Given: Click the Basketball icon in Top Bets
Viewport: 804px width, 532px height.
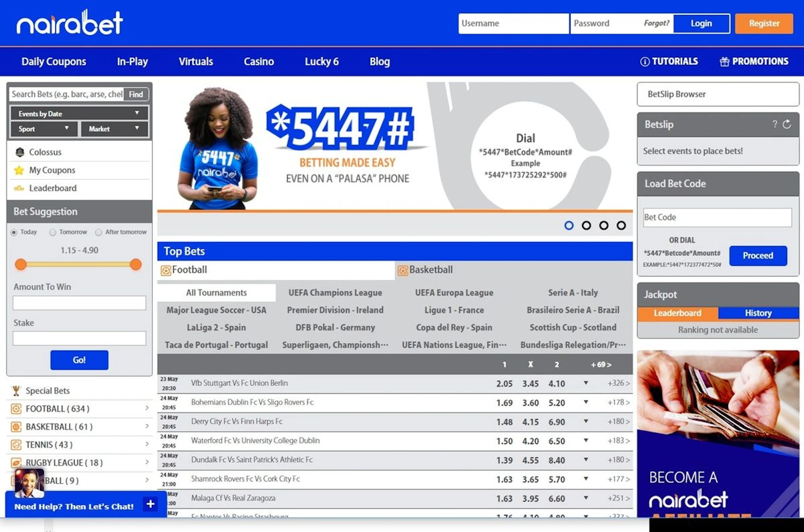Looking at the screenshot, I should point(403,271).
